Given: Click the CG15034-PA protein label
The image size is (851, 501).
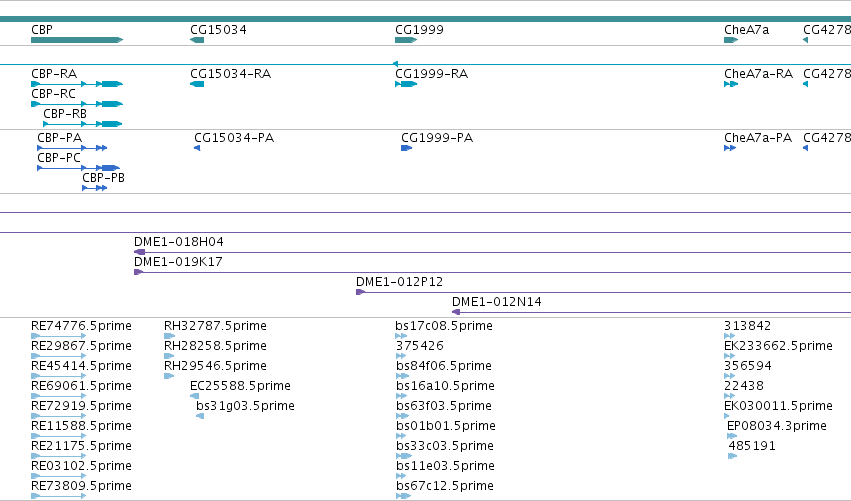Looking at the screenshot, I should tap(234, 138).
